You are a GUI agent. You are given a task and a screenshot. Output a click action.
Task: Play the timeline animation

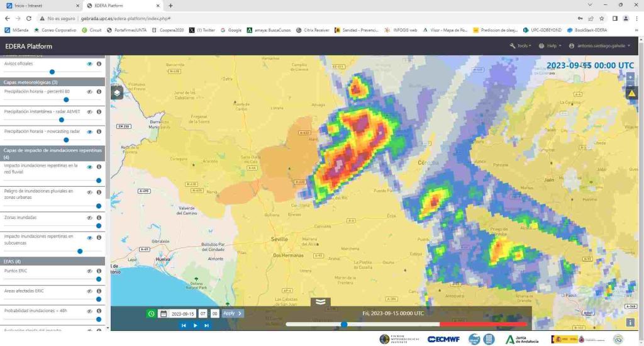click(195, 325)
